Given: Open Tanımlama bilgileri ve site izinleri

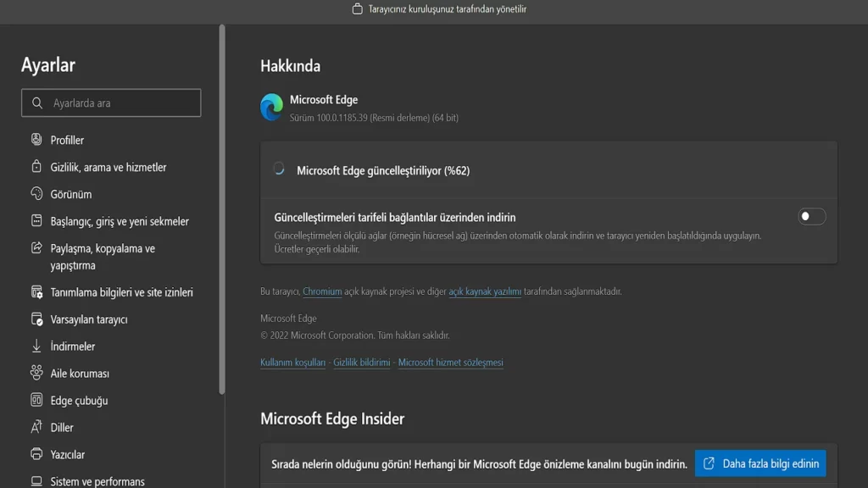Looking at the screenshot, I should click(x=121, y=292).
